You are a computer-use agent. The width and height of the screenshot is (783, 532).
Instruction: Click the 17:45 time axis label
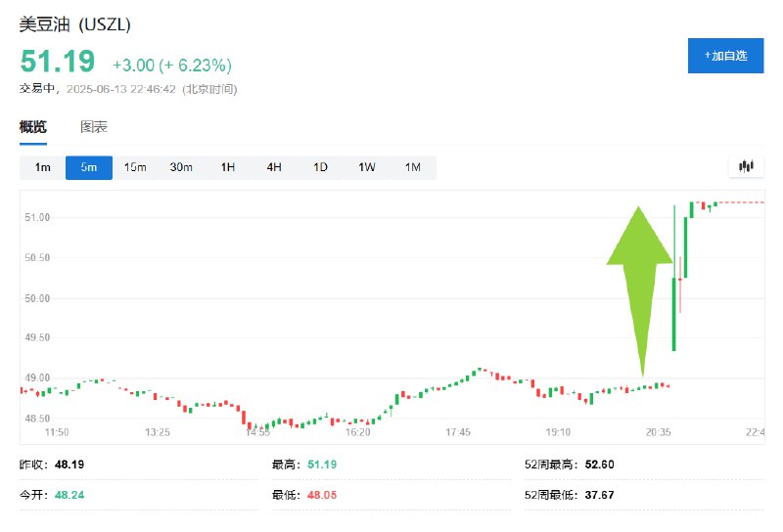point(458,432)
